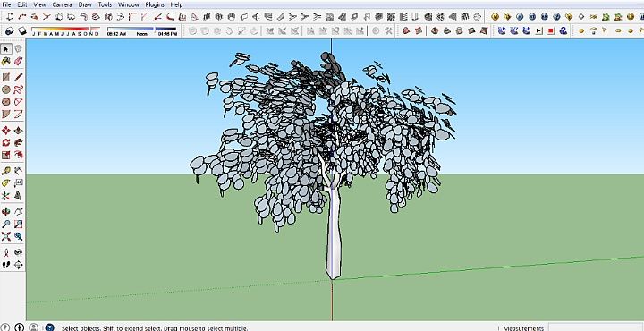Choose the Dimension tool
The width and height of the screenshot is (644, 331).
pyautogui.click(x=18, y=171)
